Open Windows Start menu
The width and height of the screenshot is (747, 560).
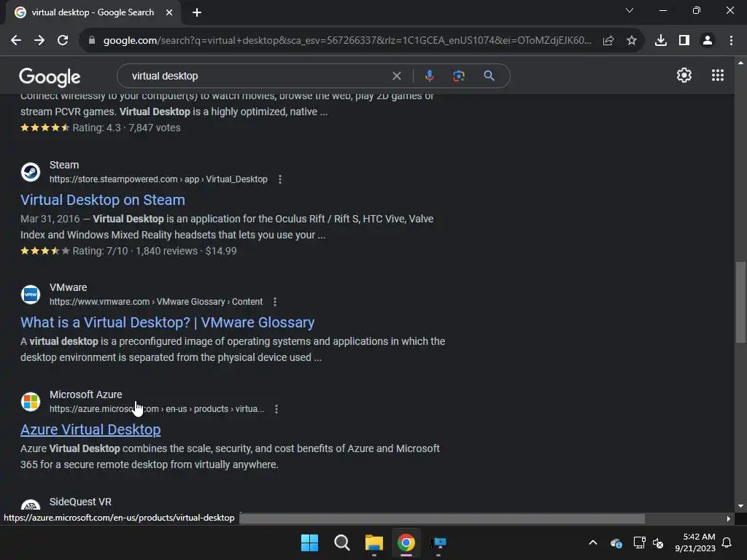pos(309,542)
